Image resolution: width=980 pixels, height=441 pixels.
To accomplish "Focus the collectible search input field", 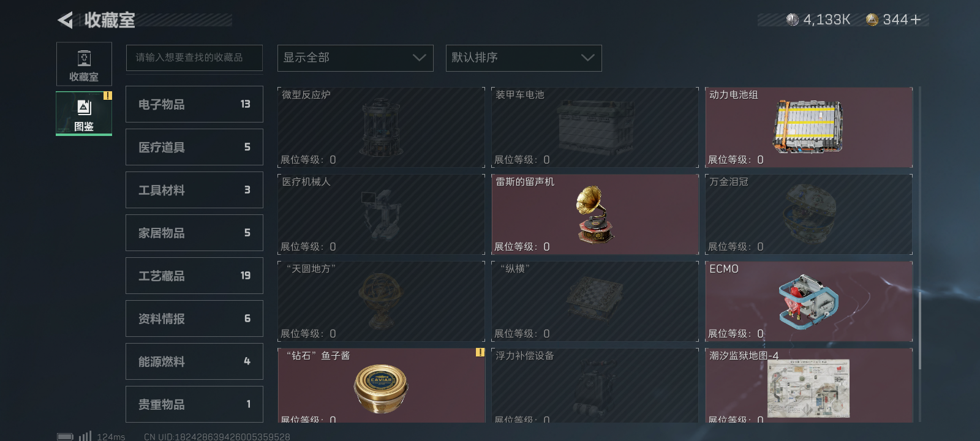I will (x=194, y=58).
